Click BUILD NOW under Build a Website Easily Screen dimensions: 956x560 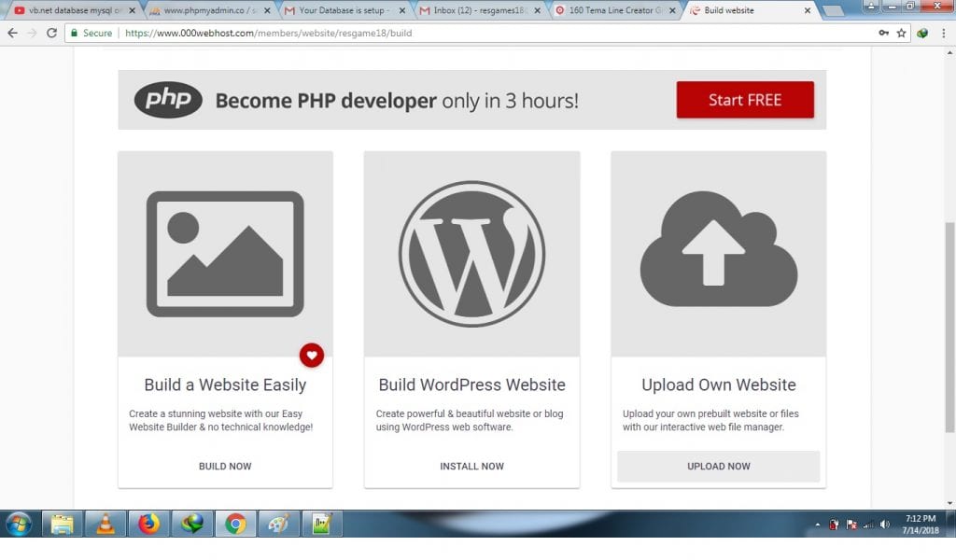(225, 466)
